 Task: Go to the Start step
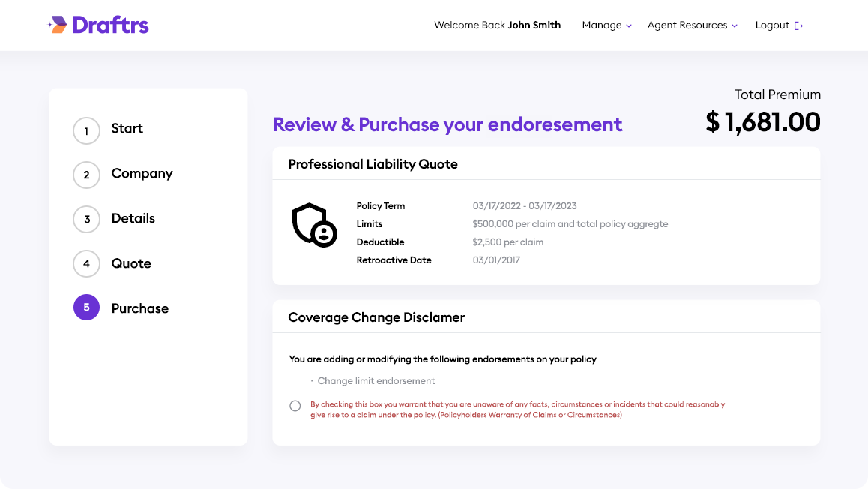click(127, 129)
